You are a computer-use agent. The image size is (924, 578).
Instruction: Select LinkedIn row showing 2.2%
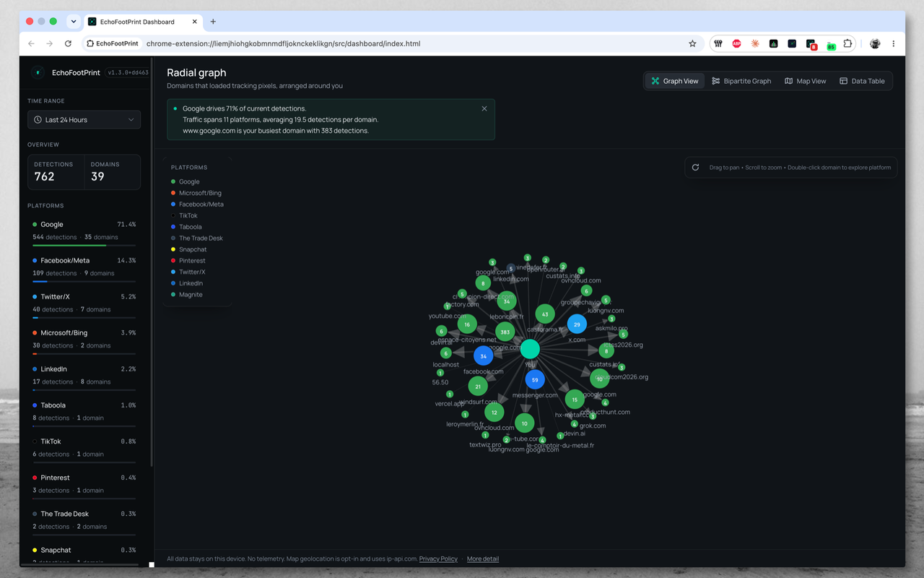pos(84,376)
